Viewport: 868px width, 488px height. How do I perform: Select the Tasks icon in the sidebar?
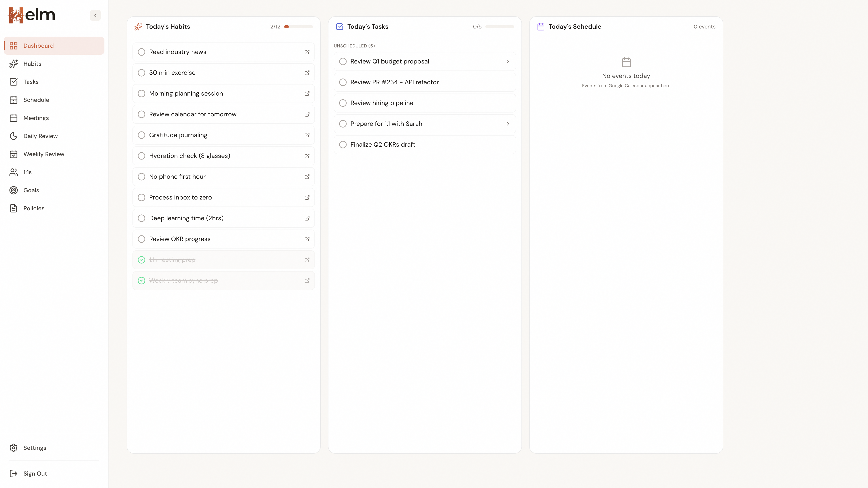pyautogui.click(x=14, y=82)
